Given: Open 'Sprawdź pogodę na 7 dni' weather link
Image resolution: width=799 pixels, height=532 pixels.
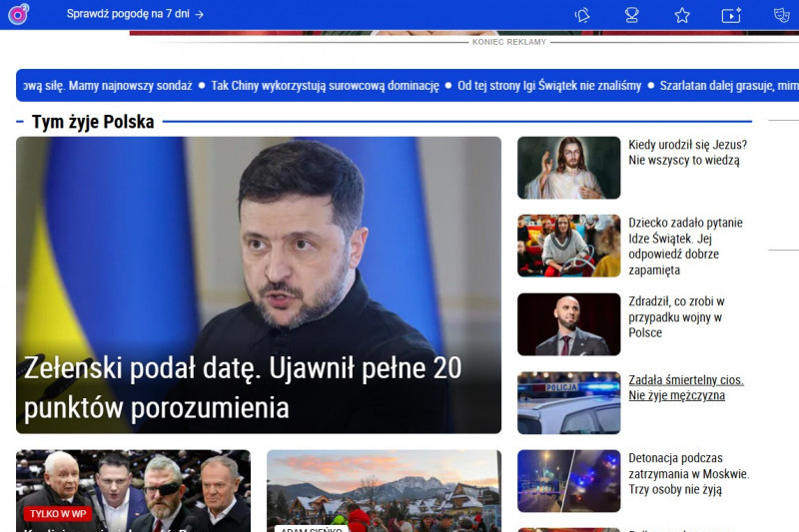Looking at the screenshot, I should click(x=135, y=14).
